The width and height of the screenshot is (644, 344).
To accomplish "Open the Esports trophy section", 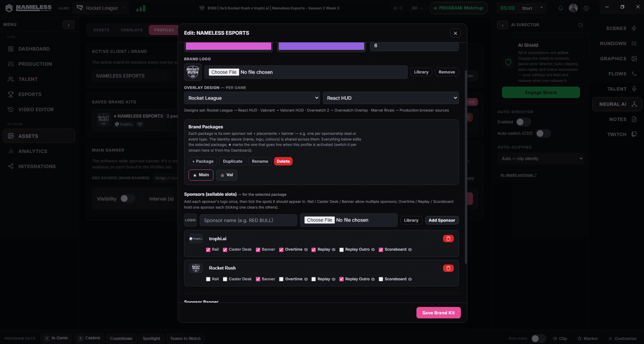I will [x=39, y=94].
